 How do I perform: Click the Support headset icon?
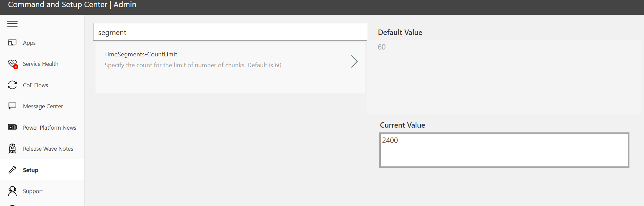[12, 191]
